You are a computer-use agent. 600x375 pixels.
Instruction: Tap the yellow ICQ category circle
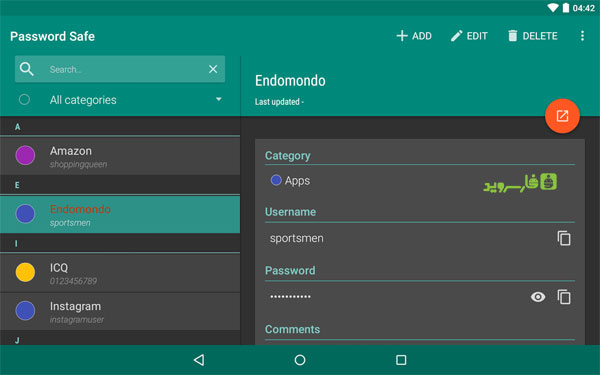click(x=25, y=272)
